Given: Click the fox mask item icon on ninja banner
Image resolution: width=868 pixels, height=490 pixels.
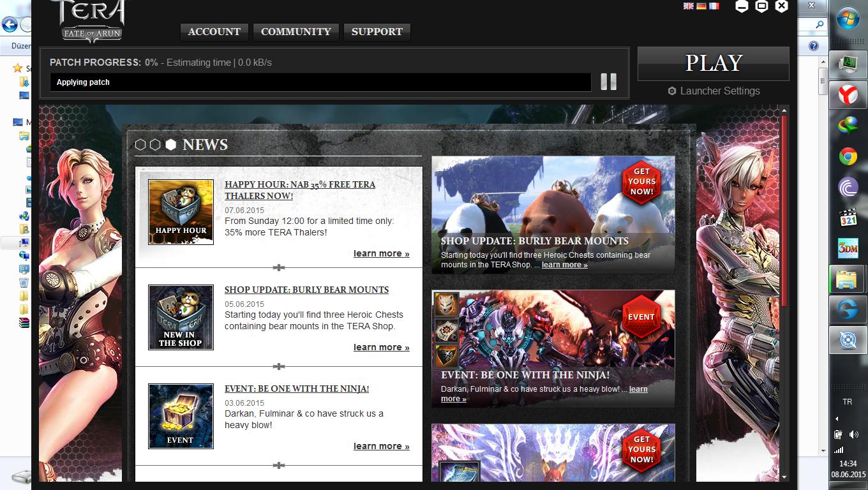Looking at the screenshot, I should (x=447, y=304).
